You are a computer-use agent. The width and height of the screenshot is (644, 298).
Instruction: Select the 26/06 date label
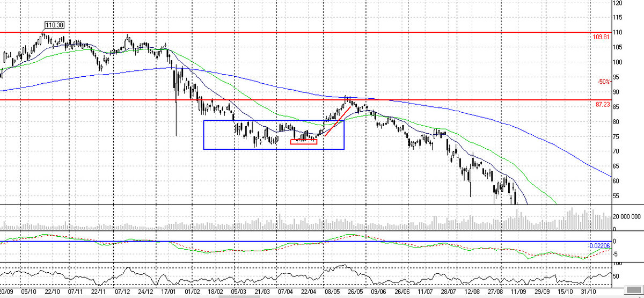point(402,292)
